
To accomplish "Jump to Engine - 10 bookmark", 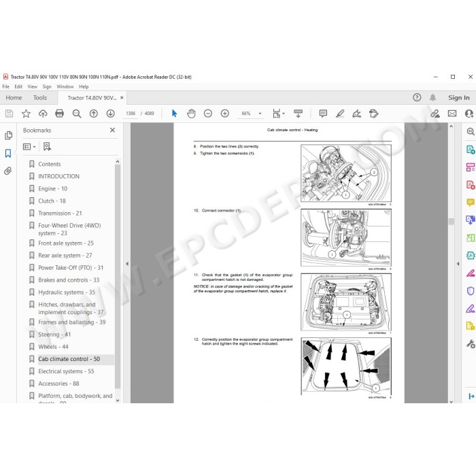I will tap(52, 188).
